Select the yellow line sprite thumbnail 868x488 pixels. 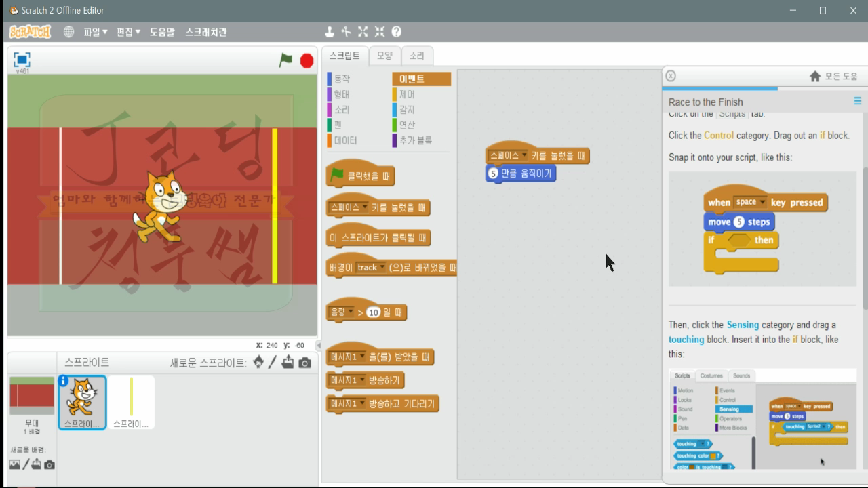tap(131, 403)
